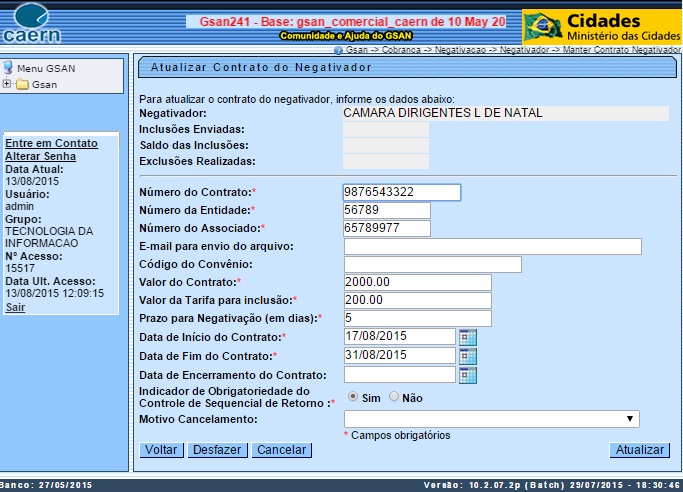This screenshot has height=492, width=683.
Task: Open the Motivo Cancelamento dropdown
Action: click(491, 419)
